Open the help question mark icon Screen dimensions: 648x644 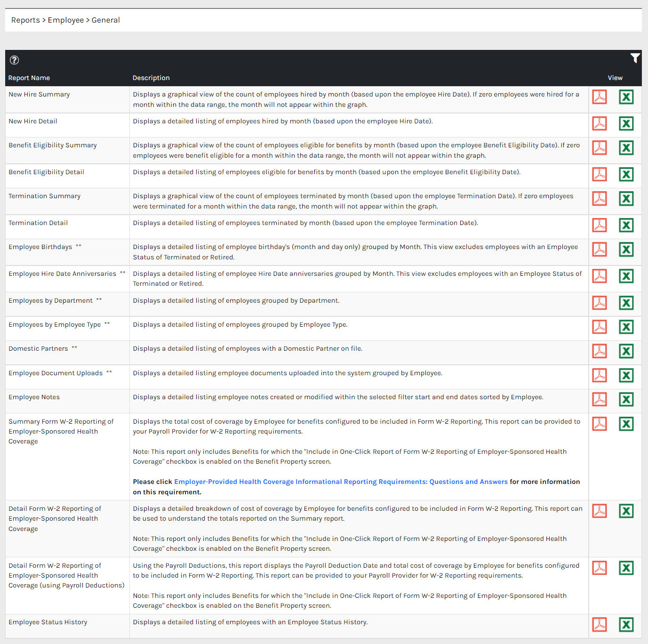click(15, 60)
